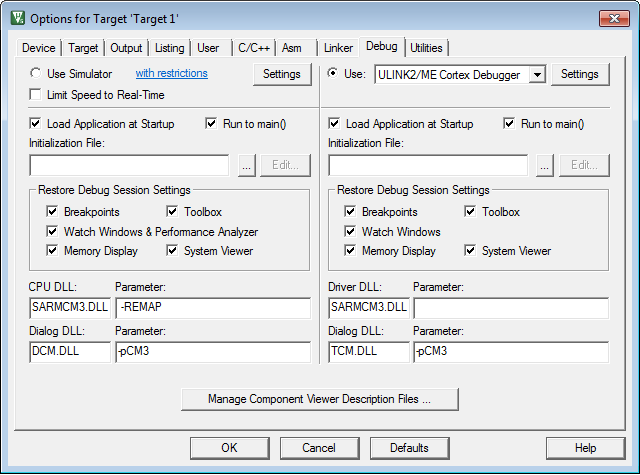Viewport: 640px width, 475px height.
Task: Toggle simulator Load Application at Startup
Action: [36, 123]
